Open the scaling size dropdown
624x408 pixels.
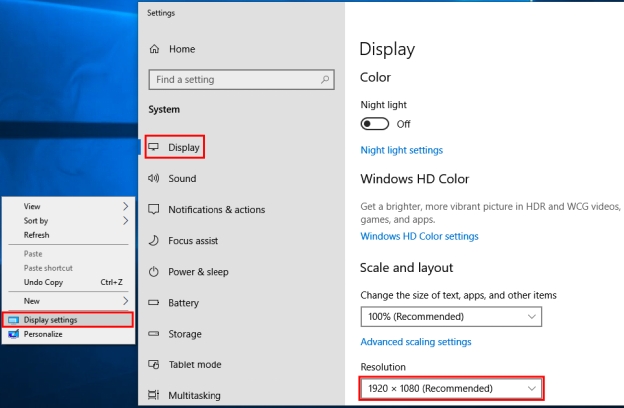[x=451, y=316]
